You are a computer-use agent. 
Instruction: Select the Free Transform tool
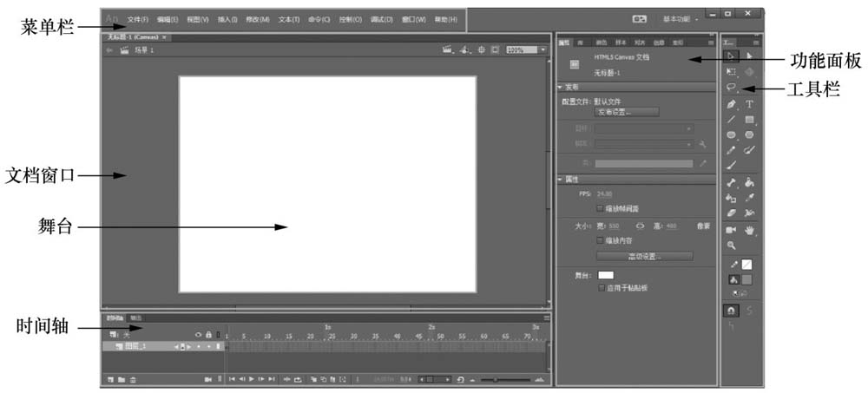[731, 71]
